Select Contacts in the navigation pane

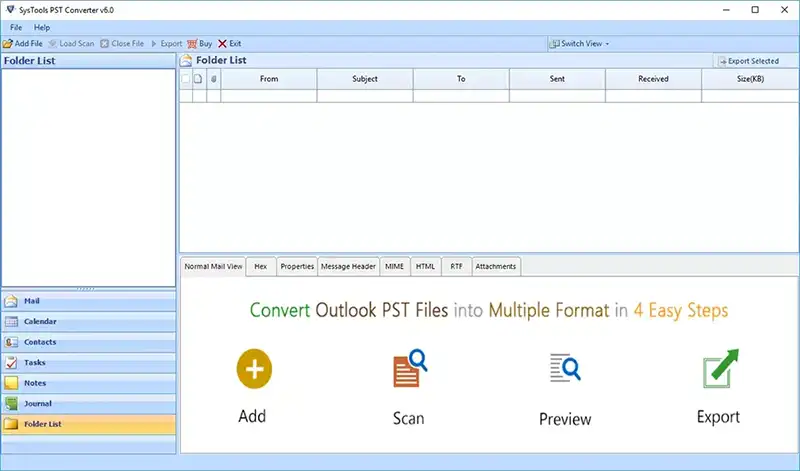pyautogui.click(x=88, y=342)
